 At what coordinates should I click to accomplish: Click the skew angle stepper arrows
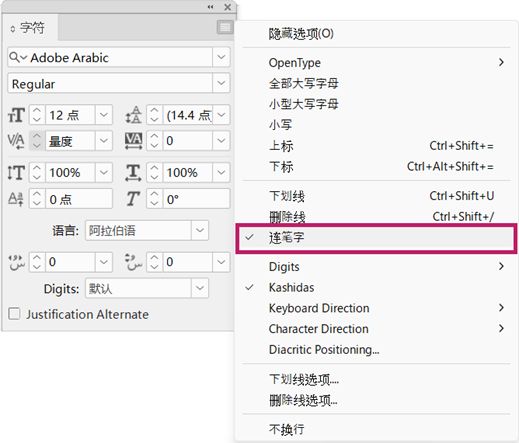click(x=154, y=199)
